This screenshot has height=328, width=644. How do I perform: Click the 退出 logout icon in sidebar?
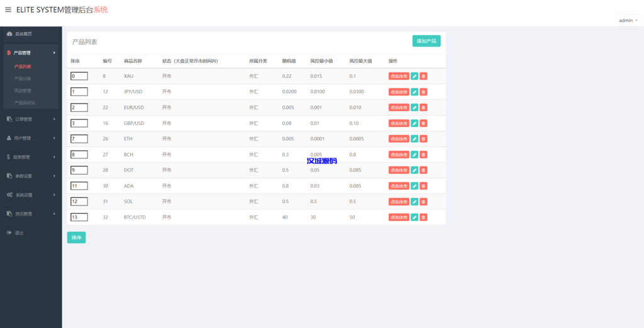(x=9, y=232)
